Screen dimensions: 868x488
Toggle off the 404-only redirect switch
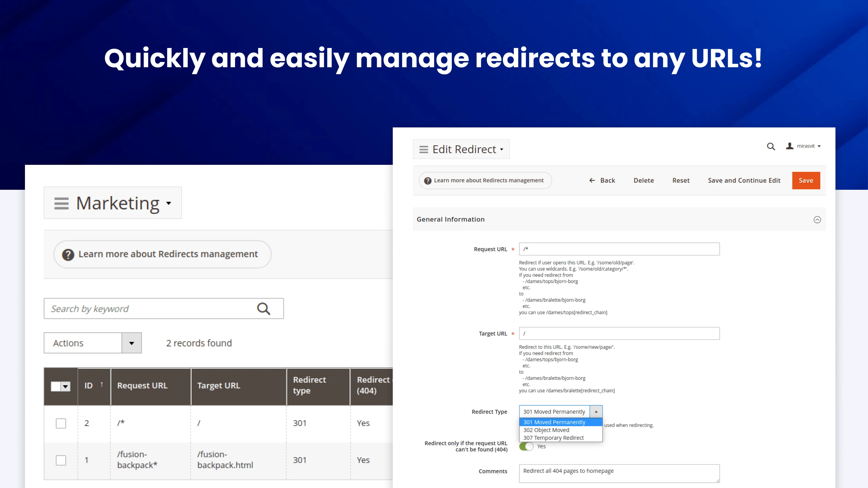click(x=526, y=446)
